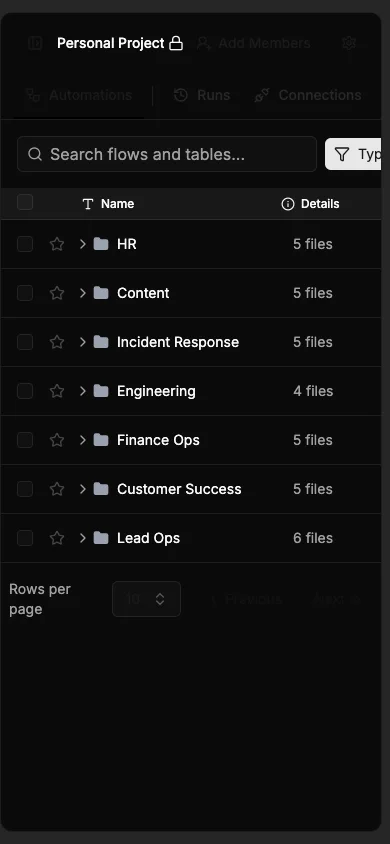Viewport: 390px width, 844px height.
Task: Click the Finance Ops folder icon
Action: pyautogui.click(x=101, y=440)
